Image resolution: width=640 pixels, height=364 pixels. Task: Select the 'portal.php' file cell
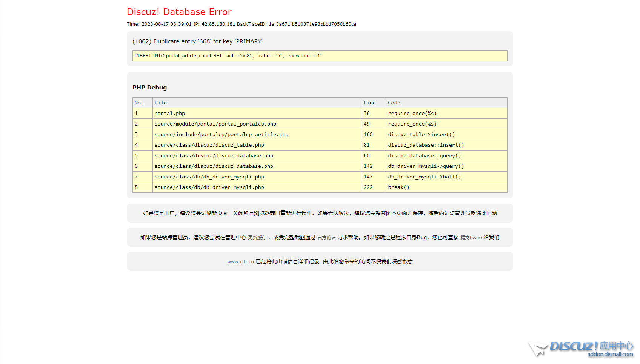257,114
